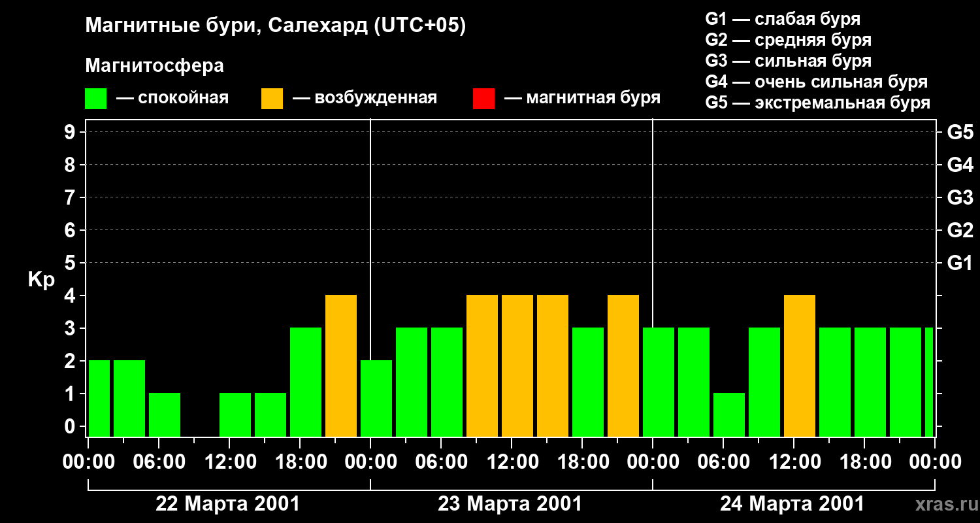Click the 'G2 — средняя буря' legend line

[x=788, y=40]
